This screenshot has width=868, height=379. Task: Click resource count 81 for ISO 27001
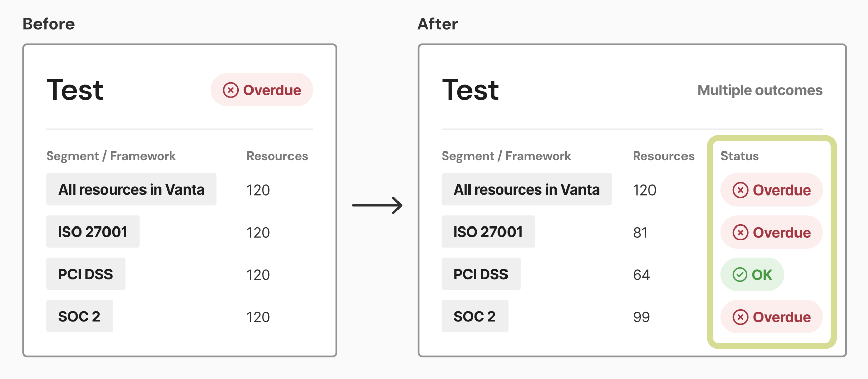(640, 233)
